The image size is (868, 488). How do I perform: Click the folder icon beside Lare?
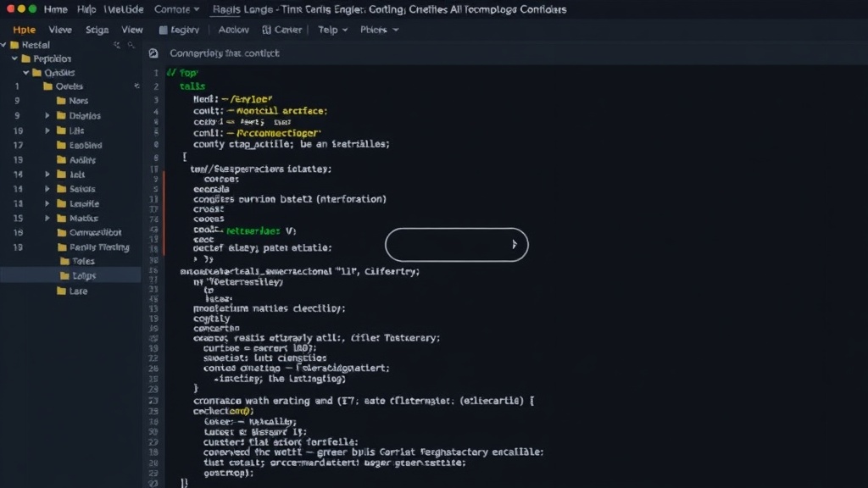(x=61, y=291)
